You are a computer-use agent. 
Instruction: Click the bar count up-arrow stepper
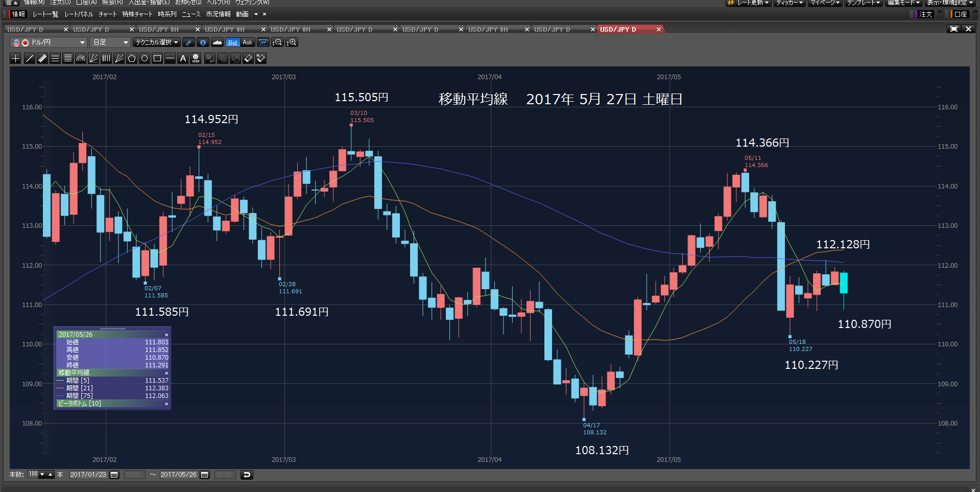click(x=51, y=474)
